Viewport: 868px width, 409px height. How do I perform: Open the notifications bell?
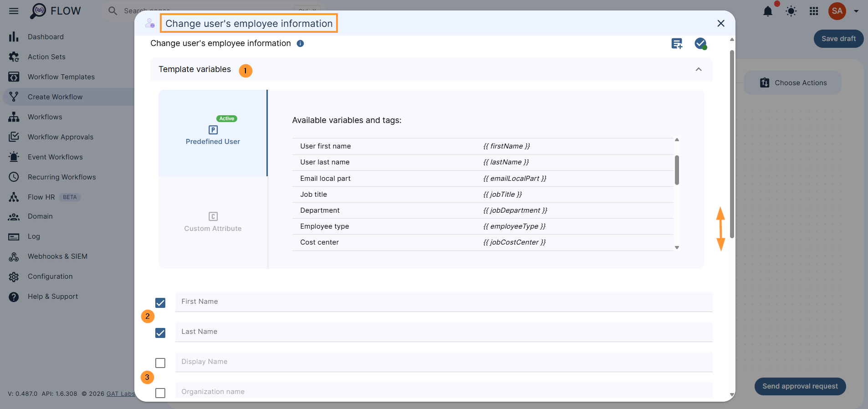click(x=768, y=11)
